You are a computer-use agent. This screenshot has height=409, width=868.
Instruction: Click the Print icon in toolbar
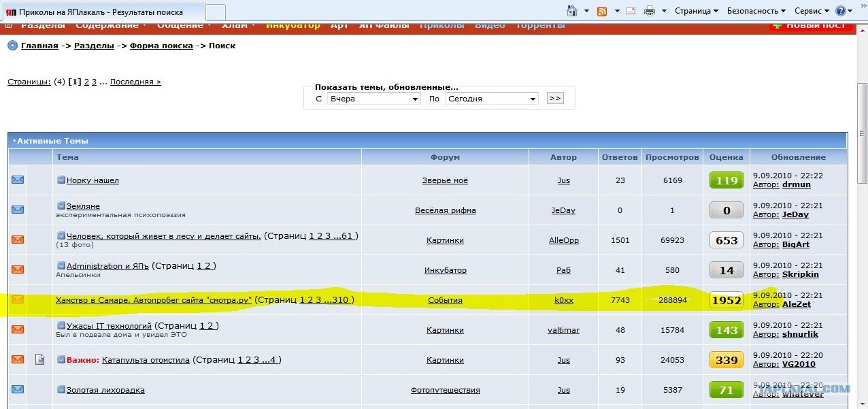[x=650, y=11]
